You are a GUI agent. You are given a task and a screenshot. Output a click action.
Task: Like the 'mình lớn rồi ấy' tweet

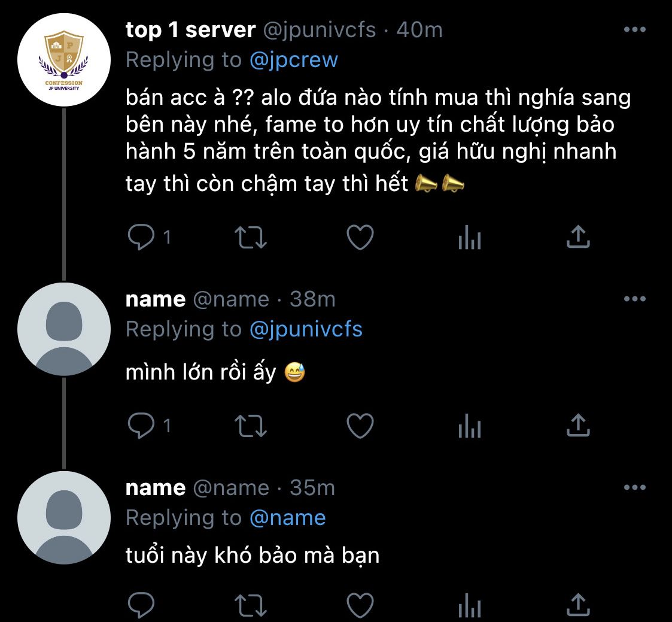[360, 426]
